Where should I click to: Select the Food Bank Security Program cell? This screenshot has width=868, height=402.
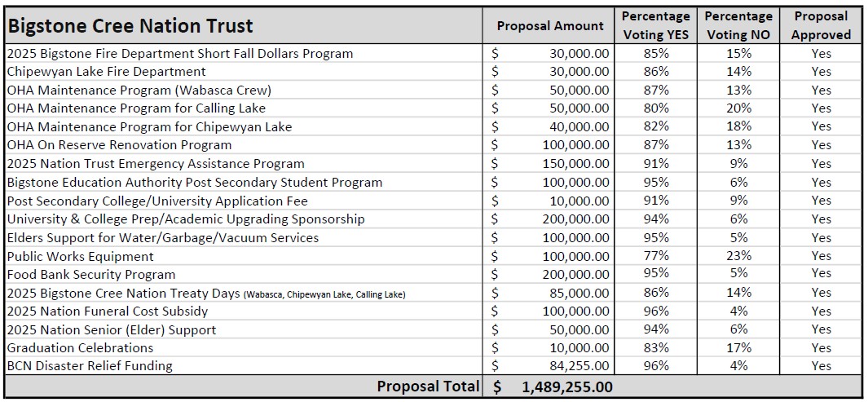(x=244, y=274)
